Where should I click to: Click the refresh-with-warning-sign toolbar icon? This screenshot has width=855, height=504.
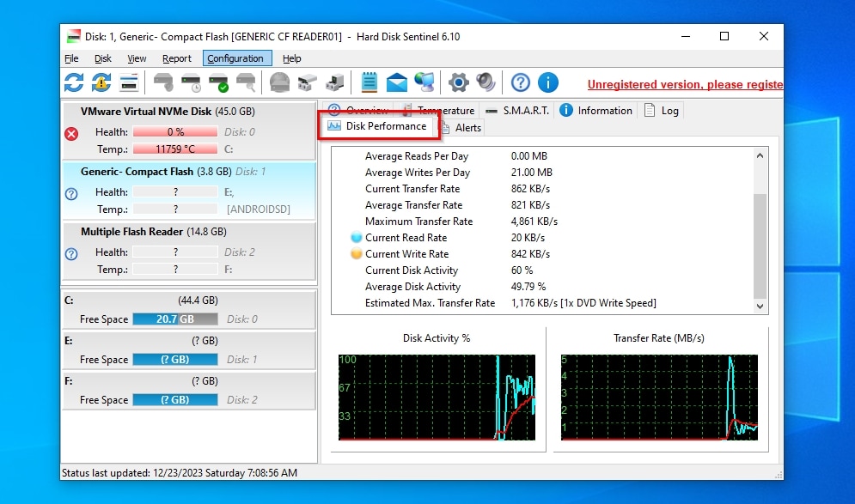101,82
